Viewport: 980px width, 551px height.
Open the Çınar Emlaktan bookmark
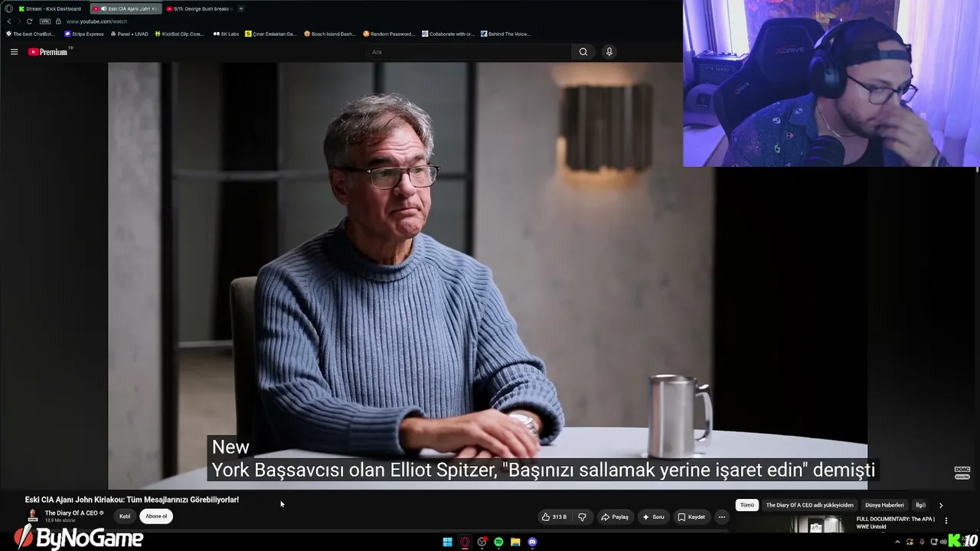(x=270, y=34)
